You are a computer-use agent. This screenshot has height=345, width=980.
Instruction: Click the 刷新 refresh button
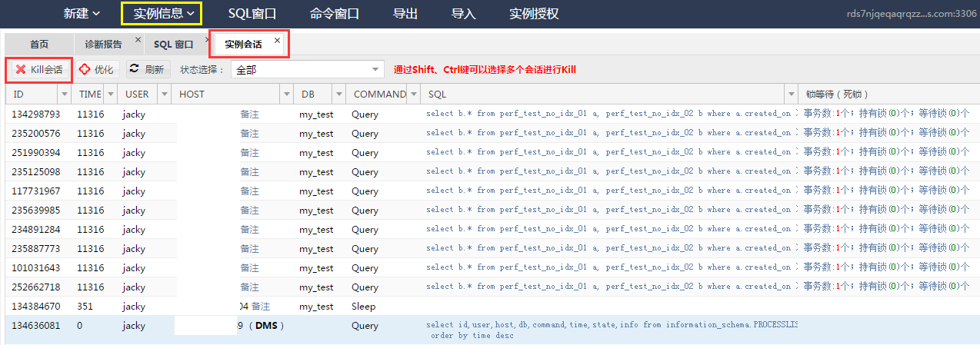point(148,70)
